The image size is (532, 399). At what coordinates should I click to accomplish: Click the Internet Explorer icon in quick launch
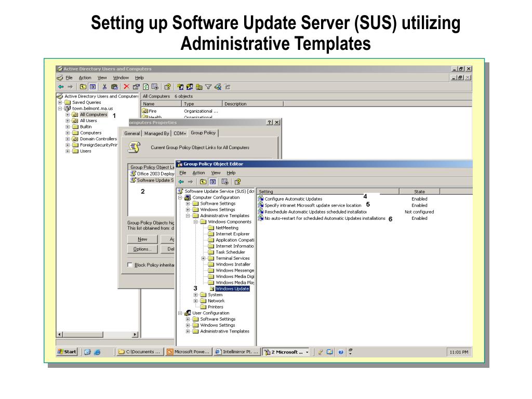click(x=97, y=352)
